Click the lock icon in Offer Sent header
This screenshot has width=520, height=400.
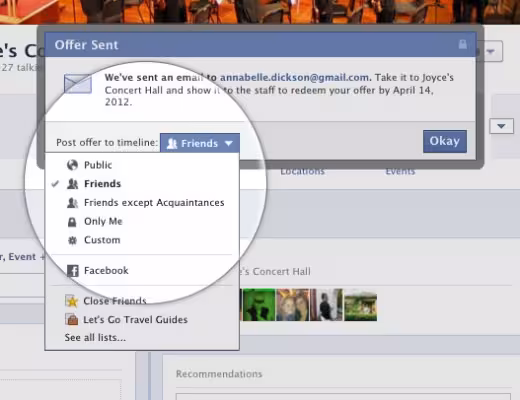coord(462,44)
